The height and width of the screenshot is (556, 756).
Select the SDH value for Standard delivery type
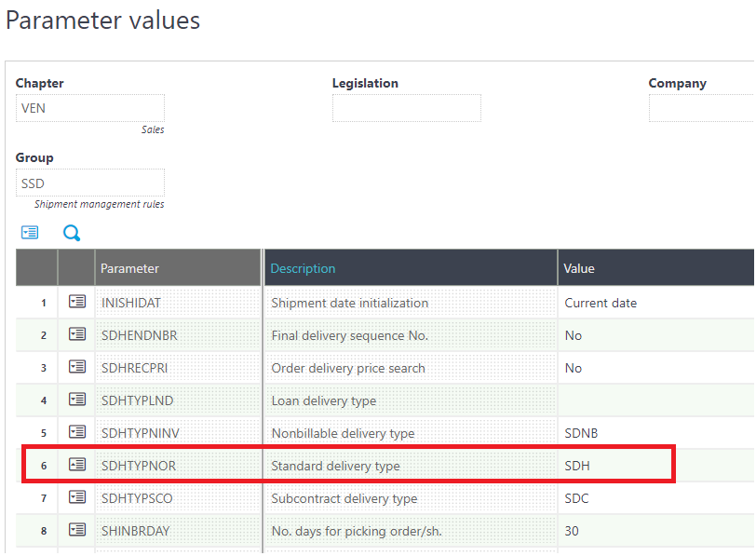pos(577,466)
